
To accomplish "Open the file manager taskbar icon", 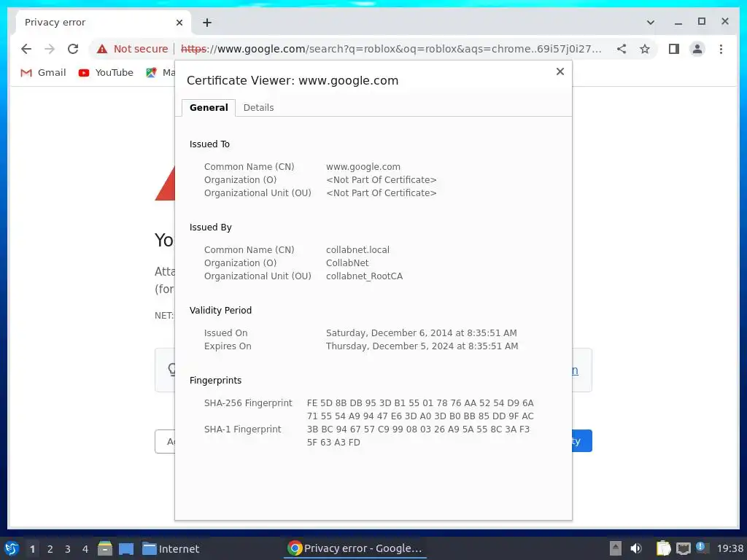I will [105, 548].
